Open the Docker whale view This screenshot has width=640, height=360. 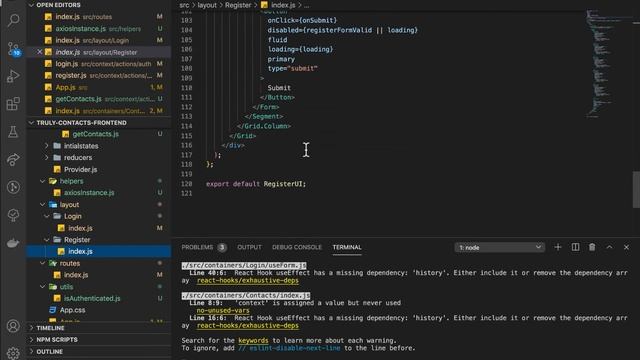click(x=13, y=243)
